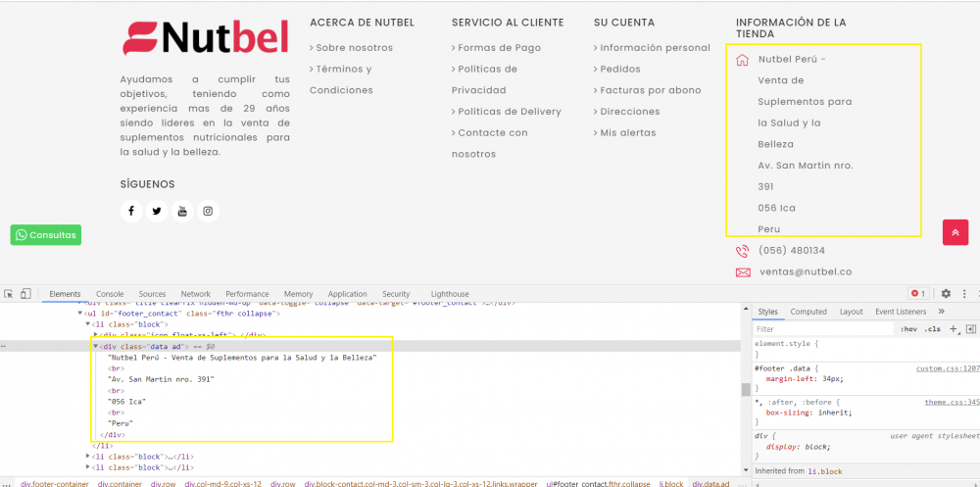Toggle the :hov element state button
The image size is (980, 487).
pyautogui.click(x=908, y=329)
